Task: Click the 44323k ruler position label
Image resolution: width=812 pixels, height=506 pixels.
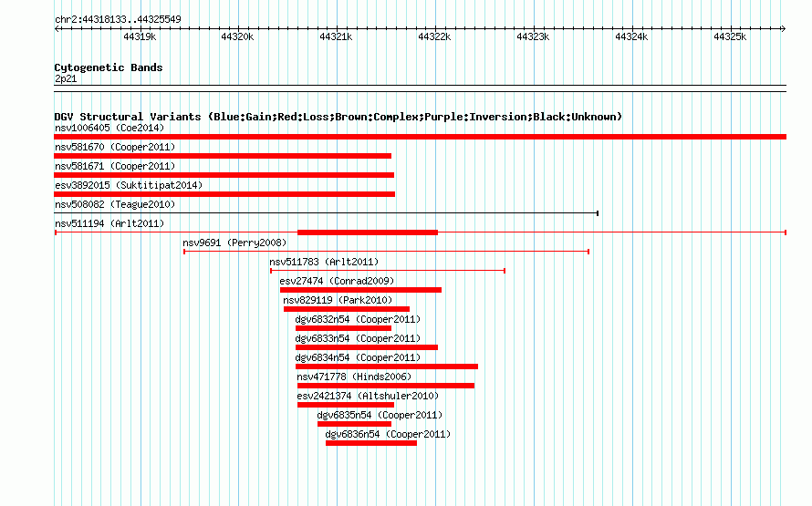Action: click(533, 36)
